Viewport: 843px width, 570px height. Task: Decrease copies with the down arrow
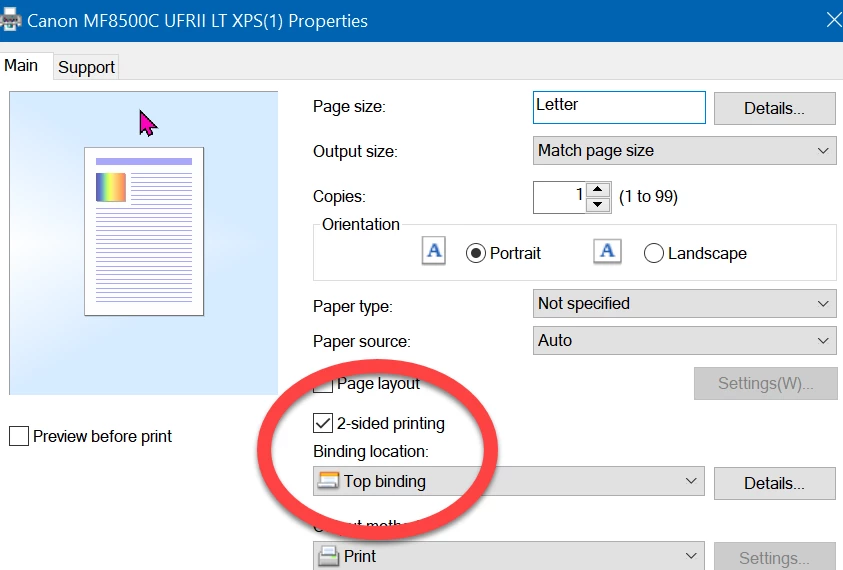coord(597,205)
